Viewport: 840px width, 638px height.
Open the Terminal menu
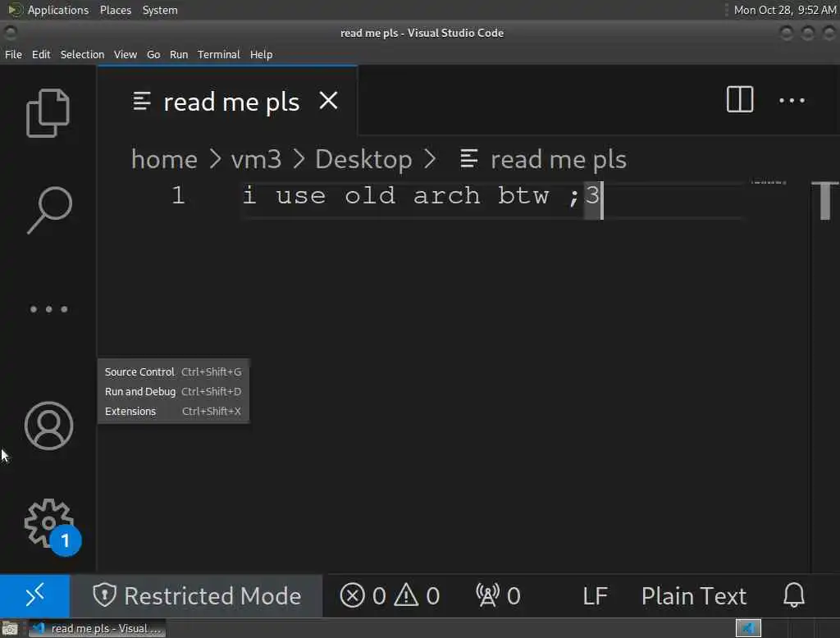point(218,55)
